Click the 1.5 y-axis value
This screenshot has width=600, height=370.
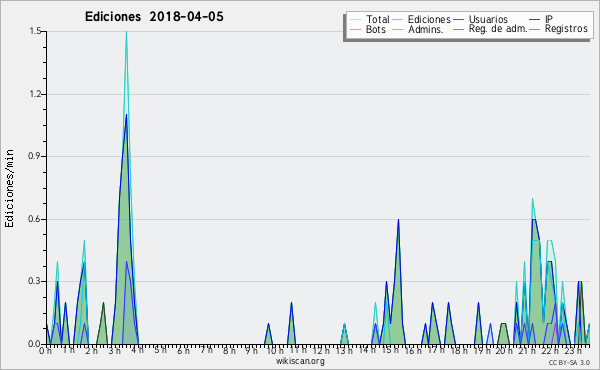(35, 31)
